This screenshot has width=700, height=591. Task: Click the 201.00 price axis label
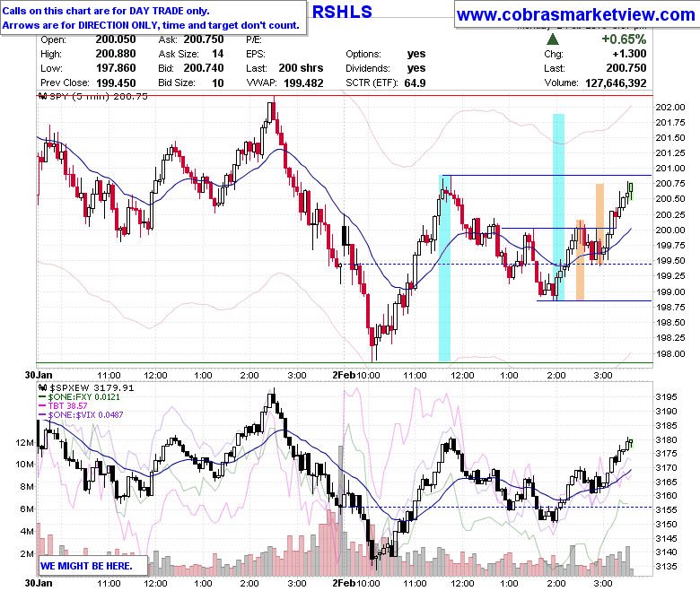click(670, 169)
